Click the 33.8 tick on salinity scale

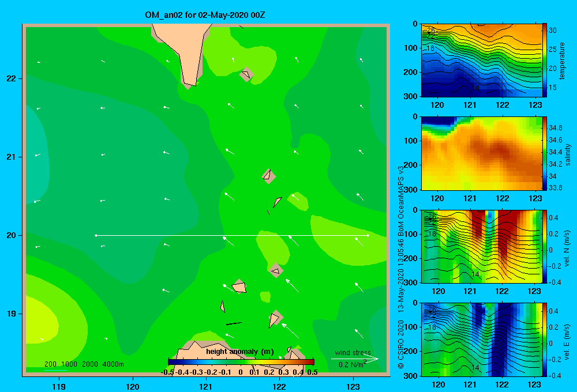coord(556,188)
